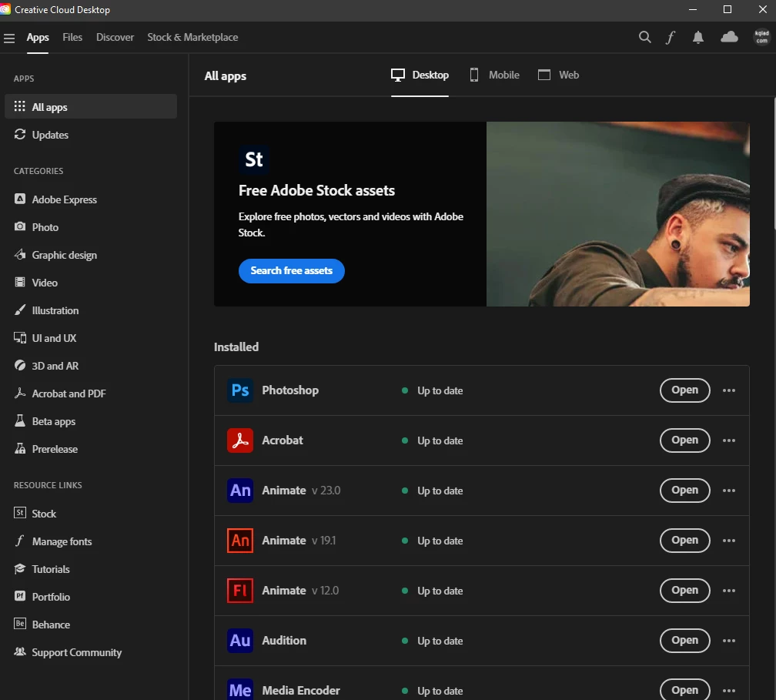Click the cloud sync status icon
776x700 pixels.
click(x=729, y=37)
